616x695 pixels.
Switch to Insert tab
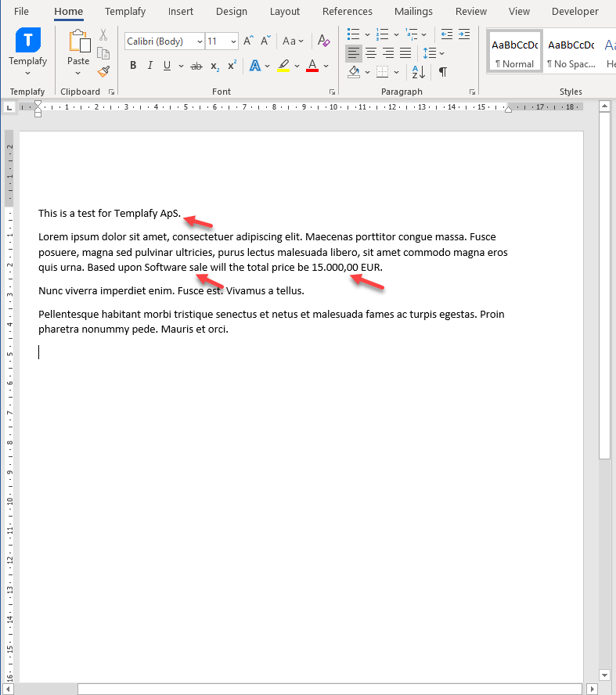click(x=181, y=12)
